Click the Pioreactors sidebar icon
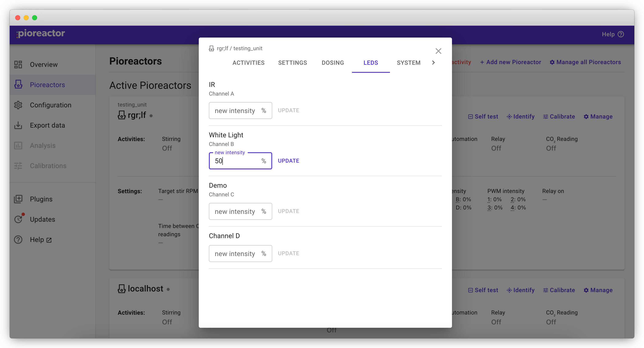This screenshot has width=644, height=348. point(19,84)
